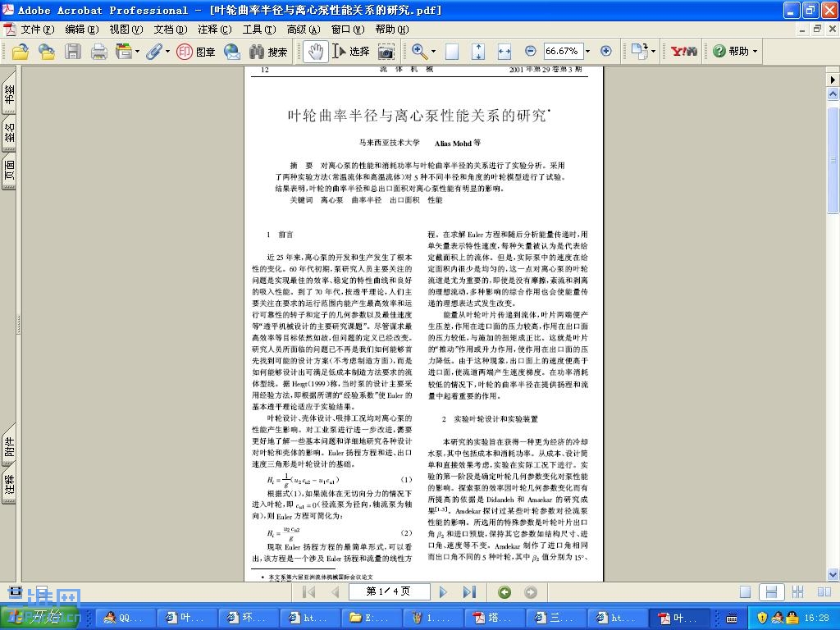840x630 pixels.
Task: Click the Fit Page icon
Action: click(478, 52)
